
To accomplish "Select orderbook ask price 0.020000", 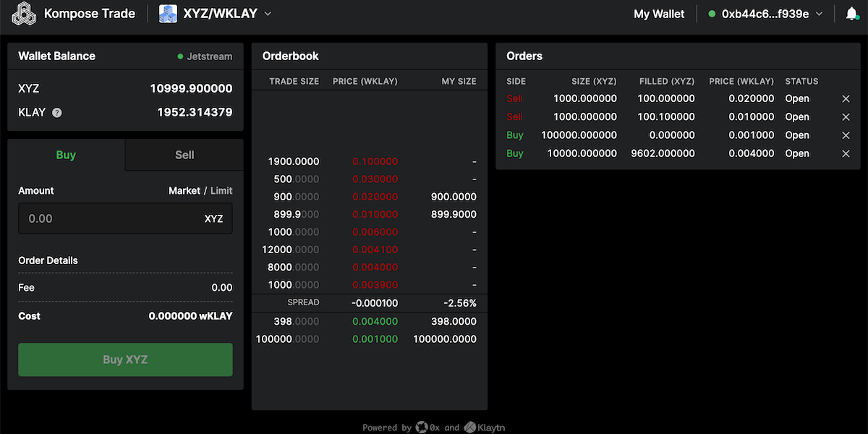I will coord(375,197).
